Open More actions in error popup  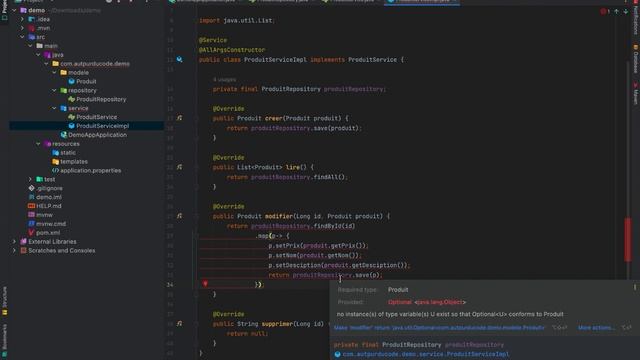(x=596, y=328)
